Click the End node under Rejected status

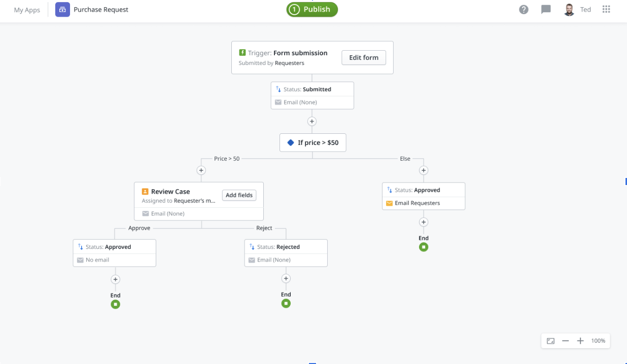286,303
